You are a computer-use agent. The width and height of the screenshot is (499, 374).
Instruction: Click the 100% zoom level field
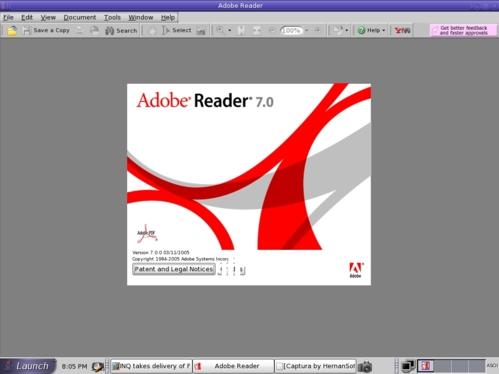291,31
